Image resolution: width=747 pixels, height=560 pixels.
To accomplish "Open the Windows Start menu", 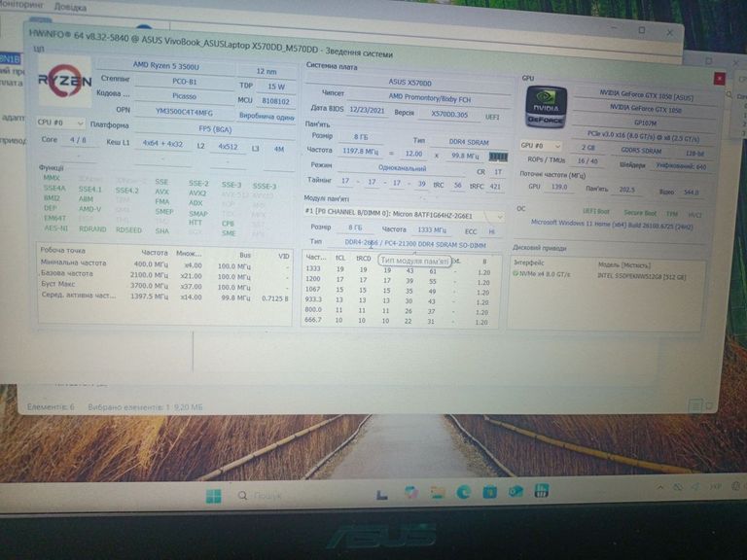I will 213,497.
